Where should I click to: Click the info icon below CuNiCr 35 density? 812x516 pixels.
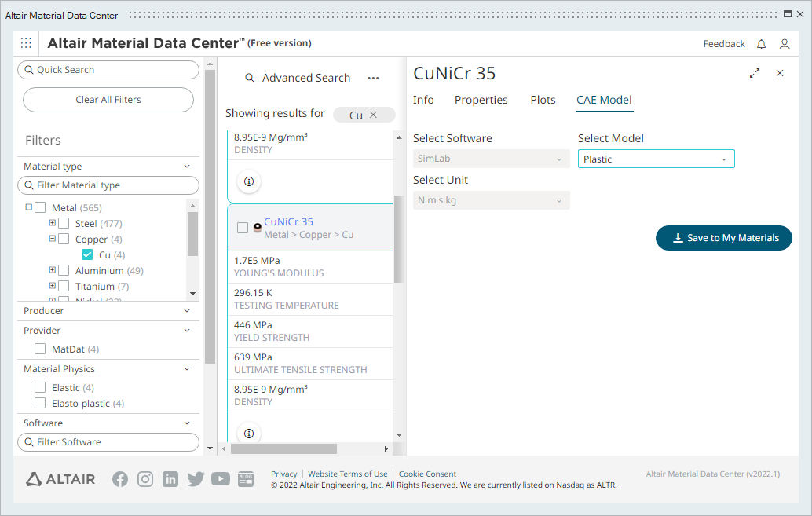point(249,433)
